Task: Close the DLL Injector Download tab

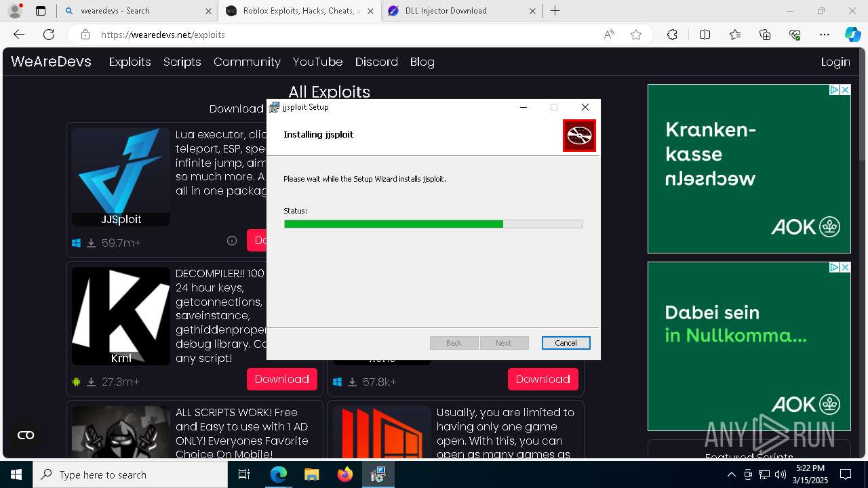Action: [532, 11]
